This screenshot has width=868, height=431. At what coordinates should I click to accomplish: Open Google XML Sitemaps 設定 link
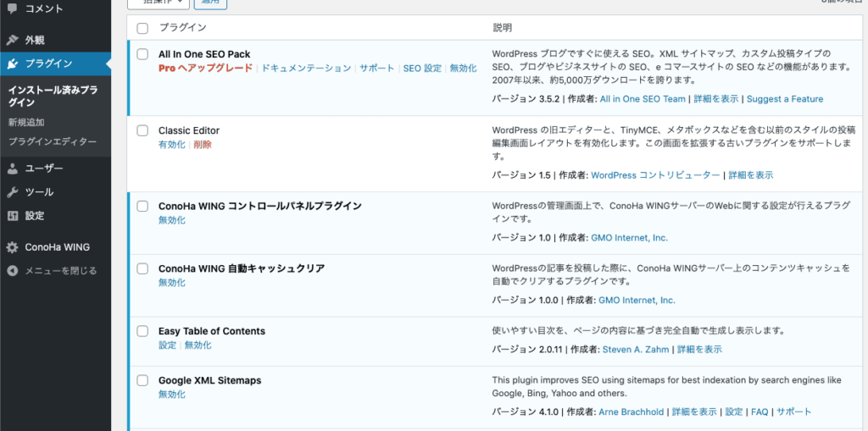pyautogui.click(x=734, y=412)
